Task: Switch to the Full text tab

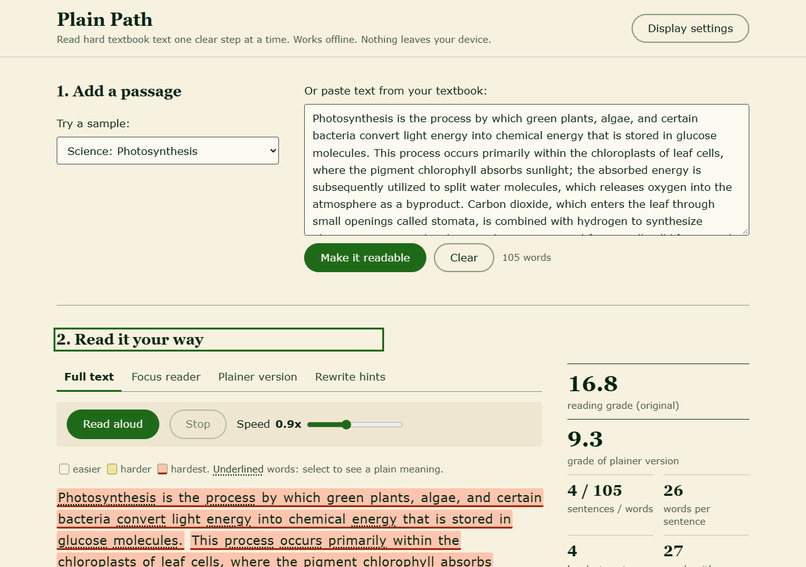Action: (x=89, y=377)
